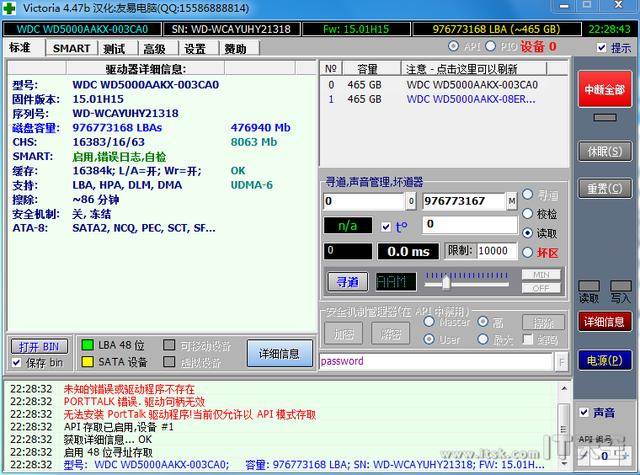The height and width of the screenshot is (475, 640).
Task: Open the 赞助 tab
Action: (238, 49)
